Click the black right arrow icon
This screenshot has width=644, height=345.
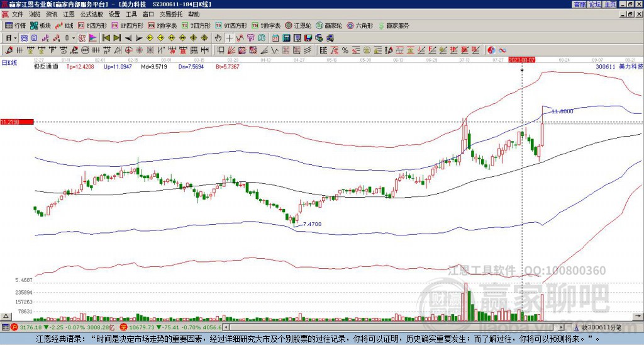coord(139,38)
